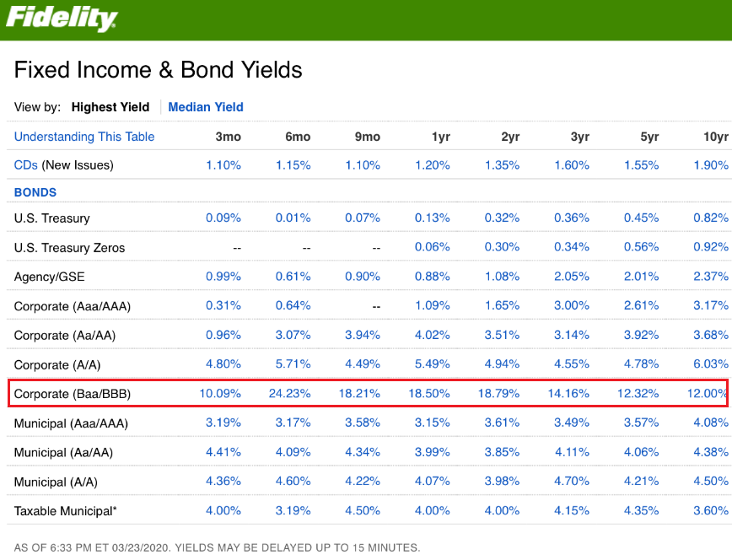Click the 3mo CDs yield 1.10%
This screenshot has width=732, height=560.
(x=223, y=165)
